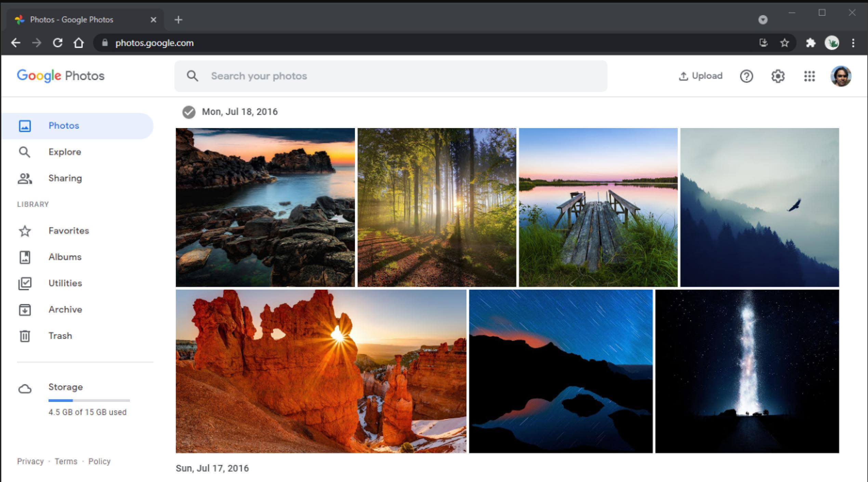868x482 pixels.
Task: Click the Upload button
Action: pyautogui.click(x=700, y=76)
